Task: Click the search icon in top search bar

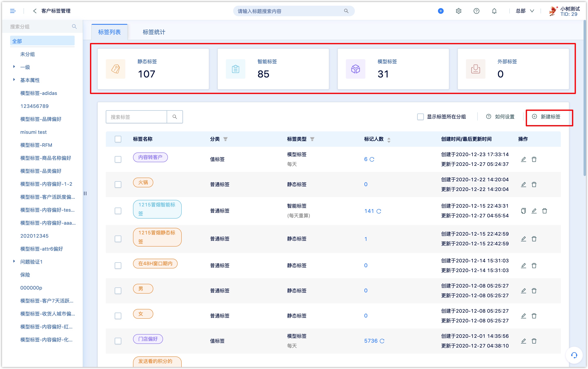Action: point(346,11)
